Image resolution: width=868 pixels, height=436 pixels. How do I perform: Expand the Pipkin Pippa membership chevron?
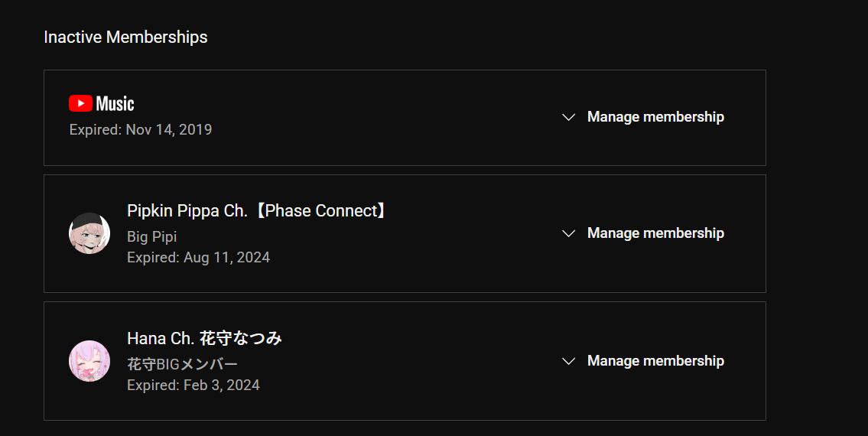click(568, 233)
